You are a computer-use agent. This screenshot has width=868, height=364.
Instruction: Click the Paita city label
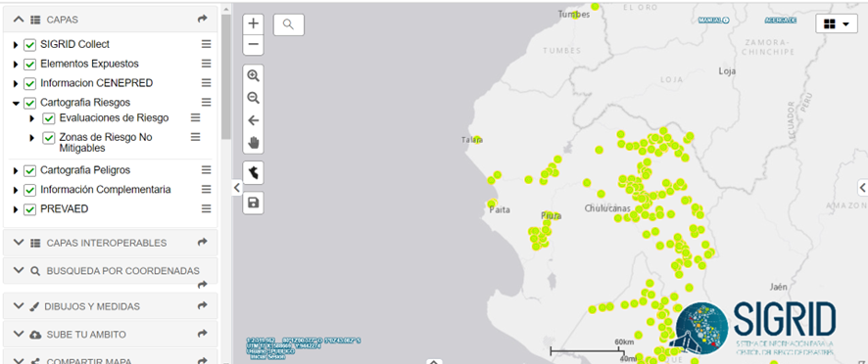[x=500, y=210]
